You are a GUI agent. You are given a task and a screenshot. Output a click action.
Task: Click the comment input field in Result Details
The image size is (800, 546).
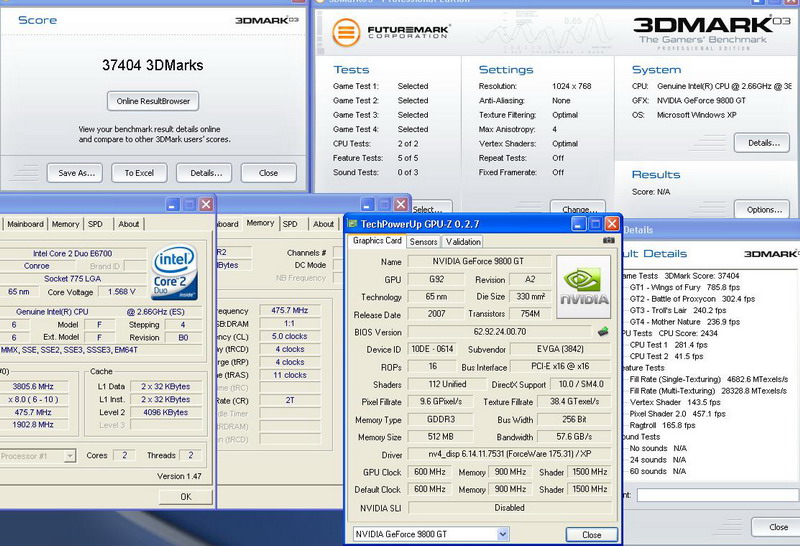click(718, 494)
